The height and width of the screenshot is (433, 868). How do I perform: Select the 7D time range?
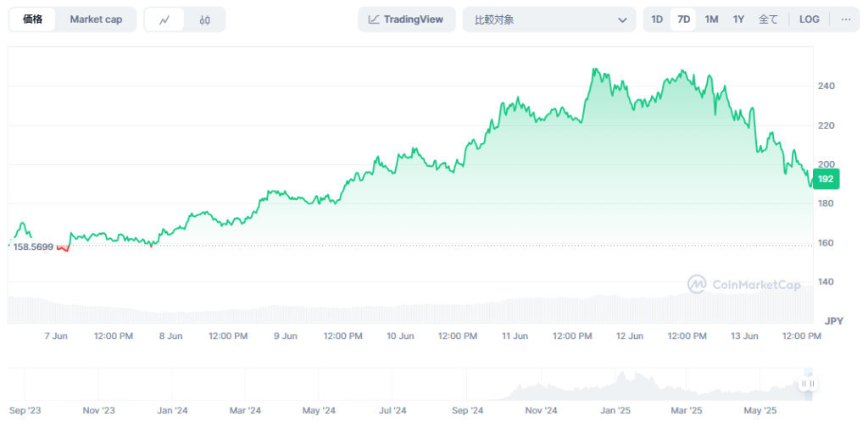point(683,19)
